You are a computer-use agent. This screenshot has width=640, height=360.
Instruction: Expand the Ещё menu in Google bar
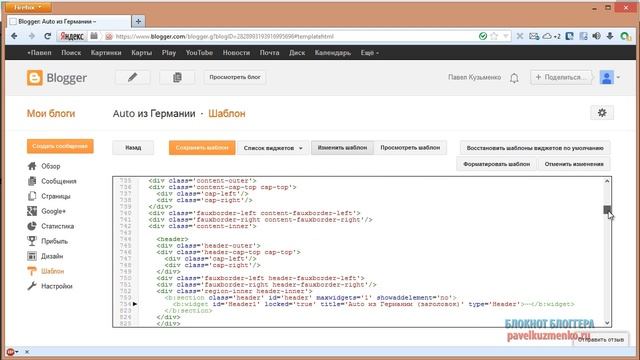pos(369,53)
